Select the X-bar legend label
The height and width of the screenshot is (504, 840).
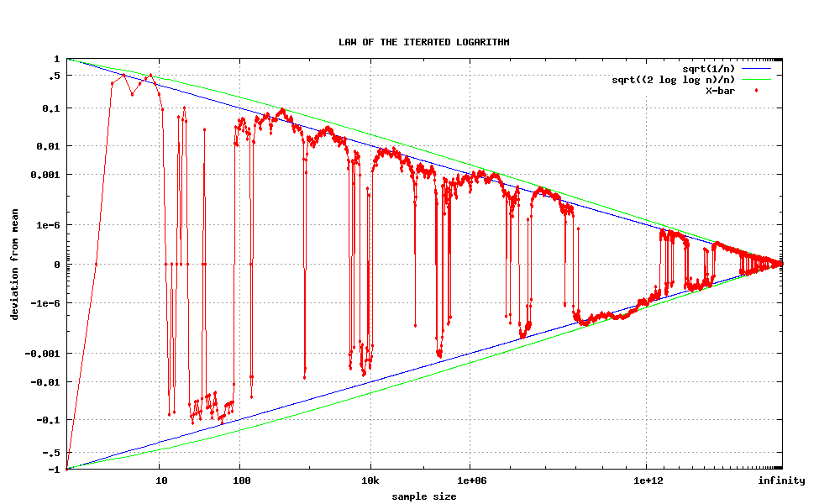pyautogui.click(x=720, y=91)
